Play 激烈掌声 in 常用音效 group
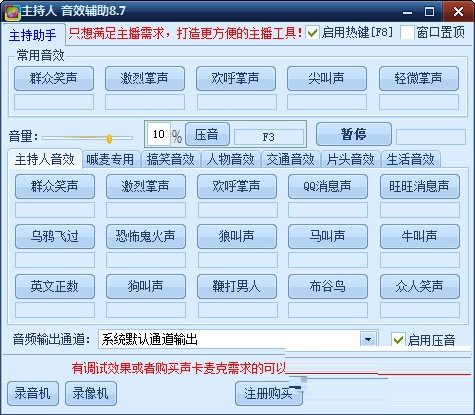 [x=145, y=78]
